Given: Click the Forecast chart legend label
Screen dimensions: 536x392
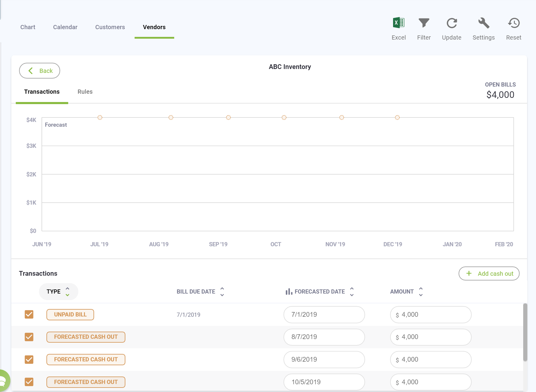Looking at the screenshot, I should point(56,125).
